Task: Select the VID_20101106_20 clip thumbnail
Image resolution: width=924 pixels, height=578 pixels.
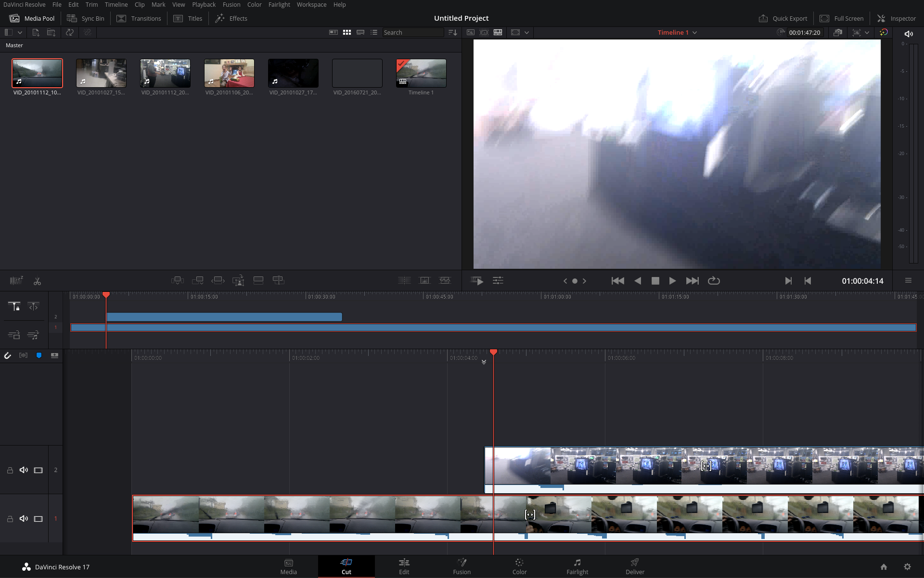Action: (229, 73)
